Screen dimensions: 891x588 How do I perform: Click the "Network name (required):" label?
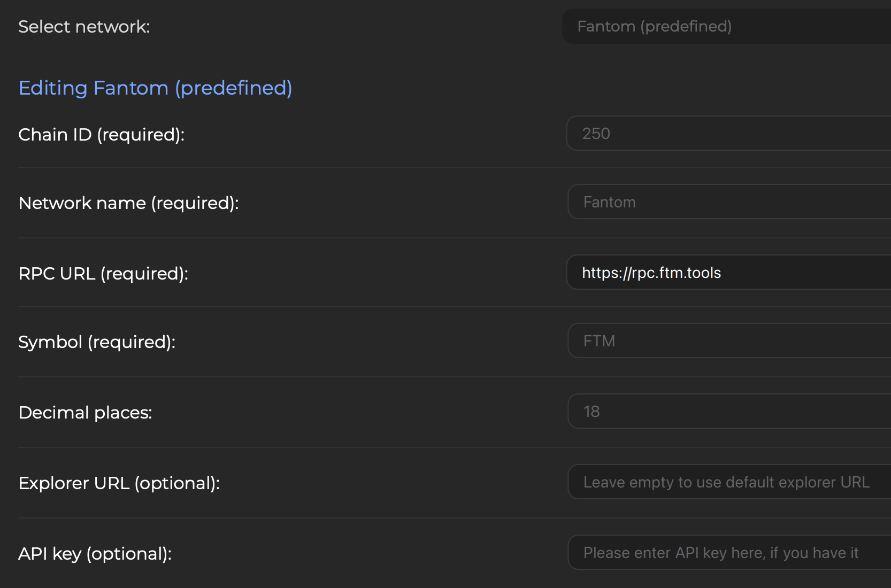(128, 203)
